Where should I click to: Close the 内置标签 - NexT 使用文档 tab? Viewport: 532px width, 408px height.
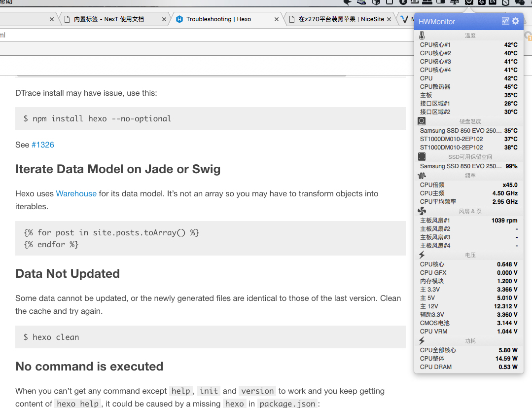point(164,19)
